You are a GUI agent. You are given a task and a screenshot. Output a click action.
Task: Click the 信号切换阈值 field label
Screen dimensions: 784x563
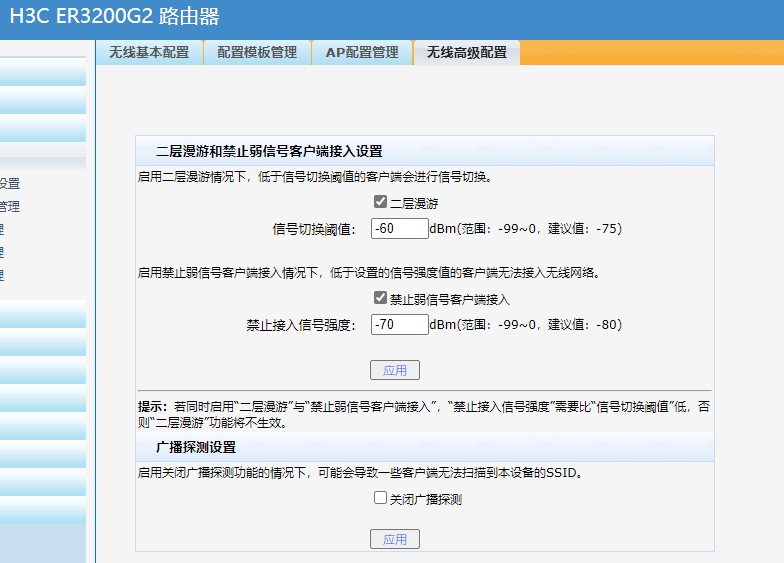pyautogui.click(x=314, y=229)
